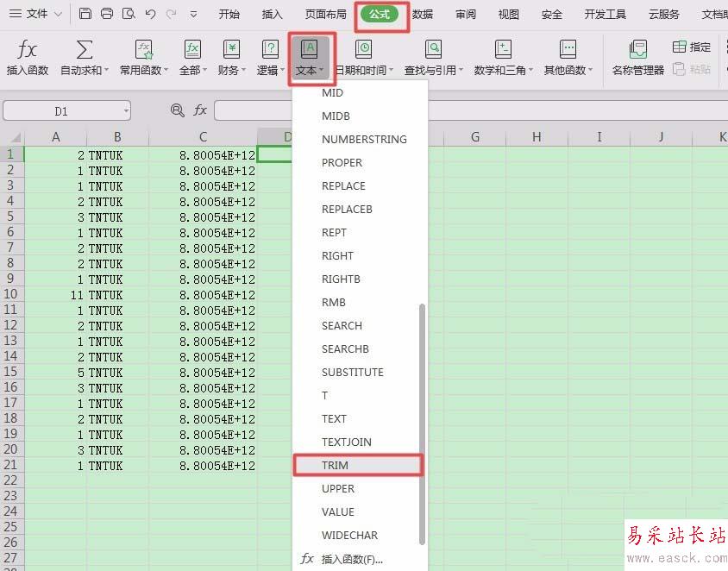The image size is (728, 571).
Task: Select cell A10 containing 11
Action: click(55, 295)
